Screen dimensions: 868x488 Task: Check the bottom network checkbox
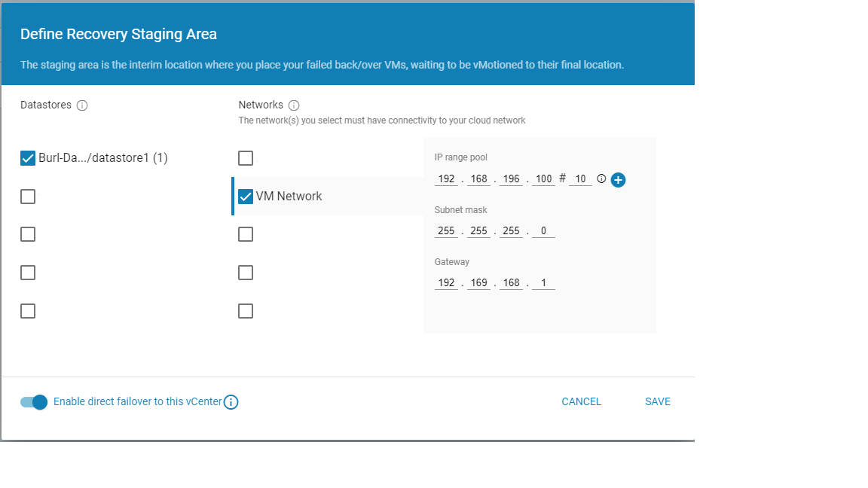pos(245,310)
